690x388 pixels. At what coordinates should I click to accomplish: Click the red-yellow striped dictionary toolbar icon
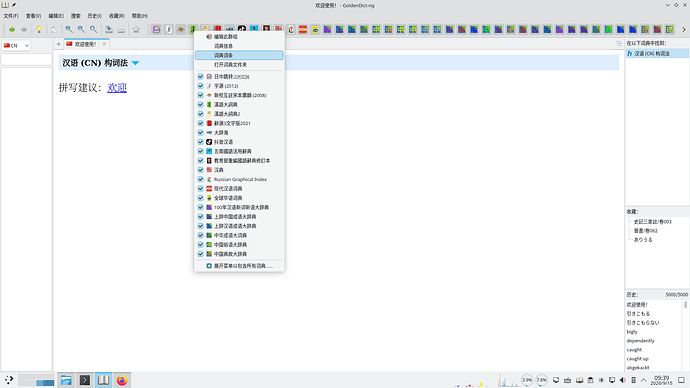303,29
